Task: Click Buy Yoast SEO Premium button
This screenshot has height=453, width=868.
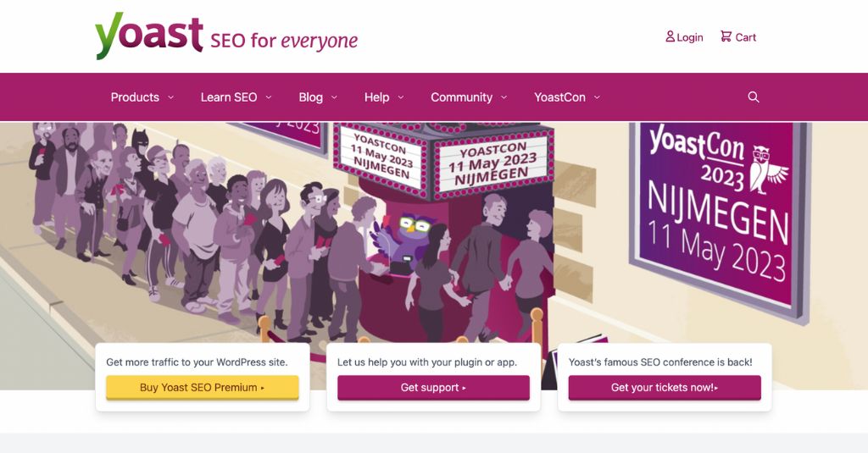Action: [203, 388]
